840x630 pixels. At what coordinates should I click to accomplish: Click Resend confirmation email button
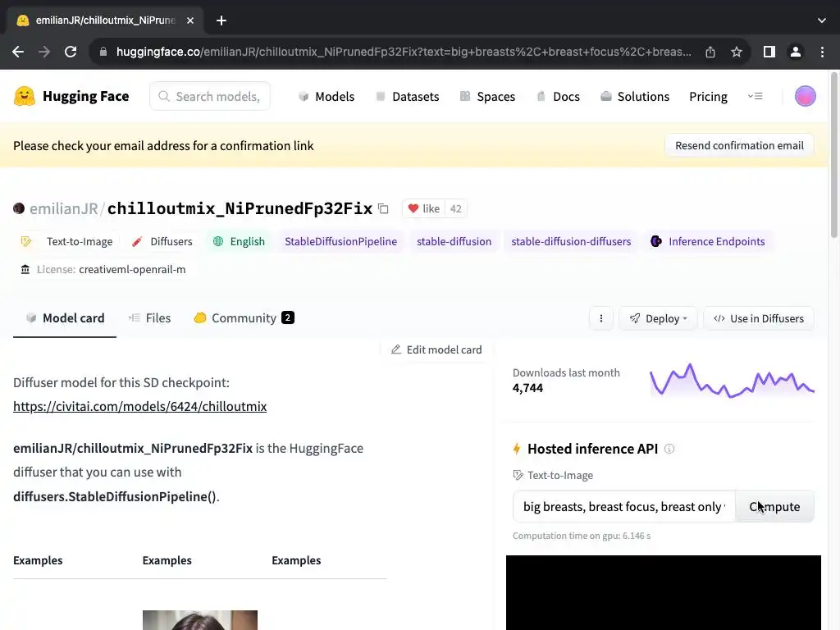click(x=739, y=146)
